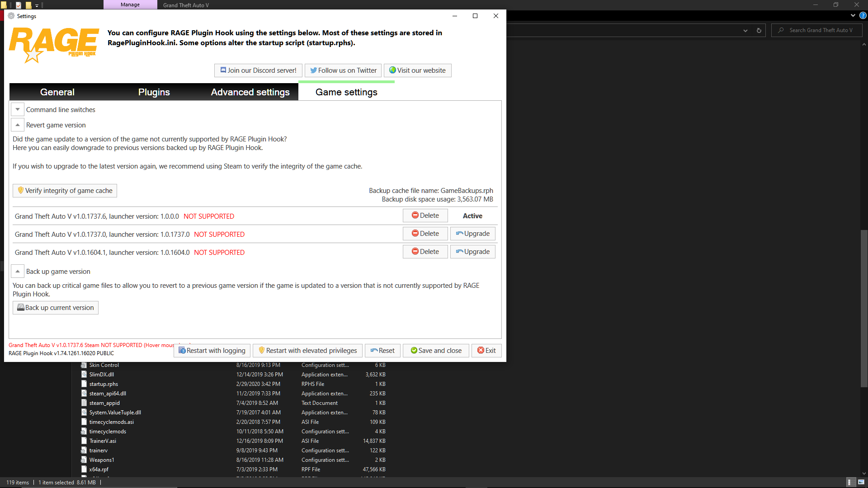
Task: Click the drive icon on Back up current version
Action: point(20,308)
